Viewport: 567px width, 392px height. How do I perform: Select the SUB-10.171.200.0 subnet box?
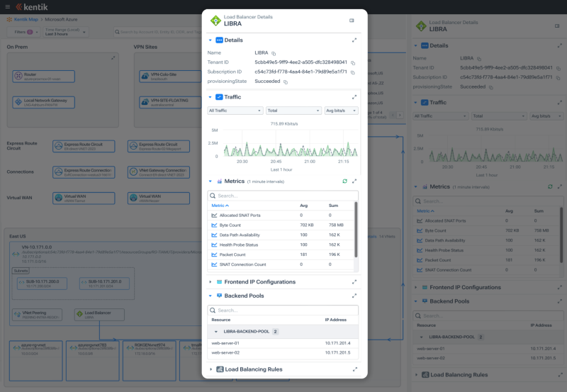[42, 284]
